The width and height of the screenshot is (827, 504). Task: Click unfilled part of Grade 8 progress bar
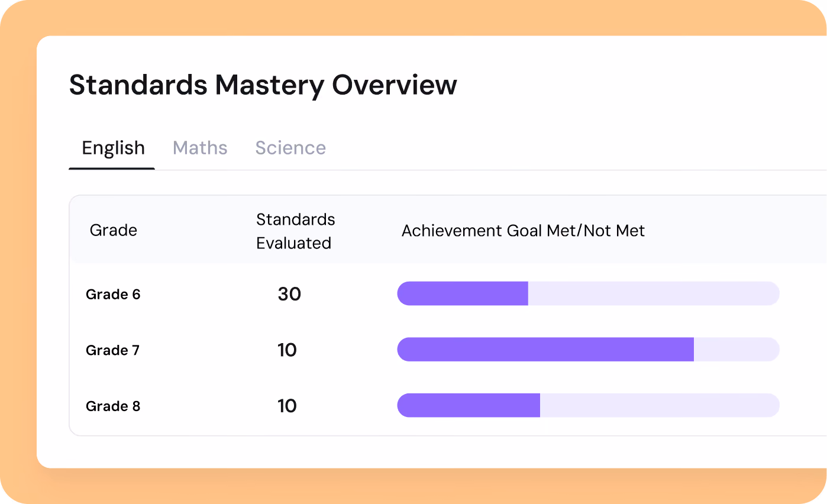[660, 405]
